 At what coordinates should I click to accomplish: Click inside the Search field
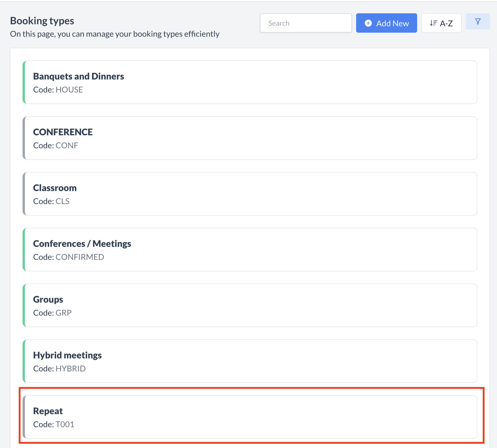[x=305, y=23]
